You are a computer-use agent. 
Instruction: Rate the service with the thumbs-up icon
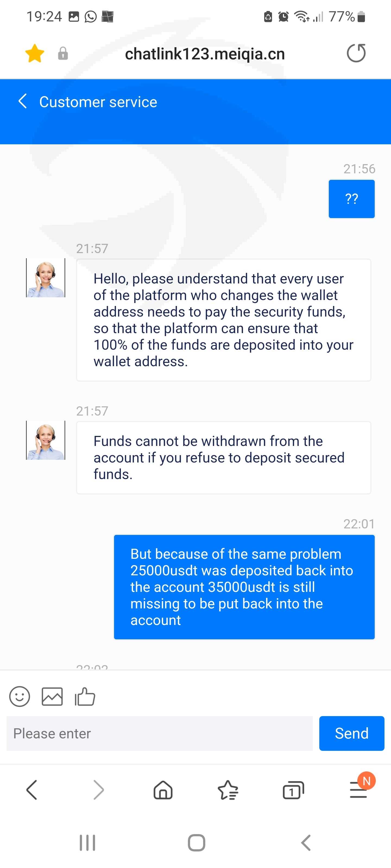85,696
